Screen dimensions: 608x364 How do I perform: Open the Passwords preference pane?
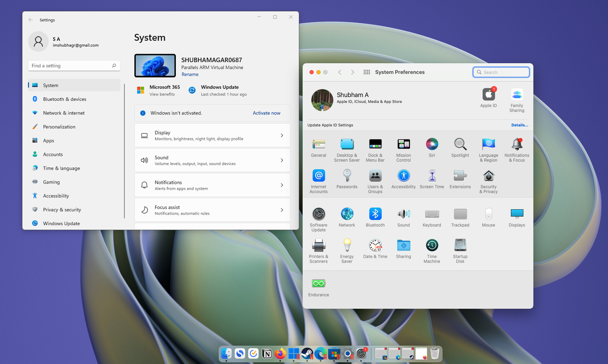347,177
